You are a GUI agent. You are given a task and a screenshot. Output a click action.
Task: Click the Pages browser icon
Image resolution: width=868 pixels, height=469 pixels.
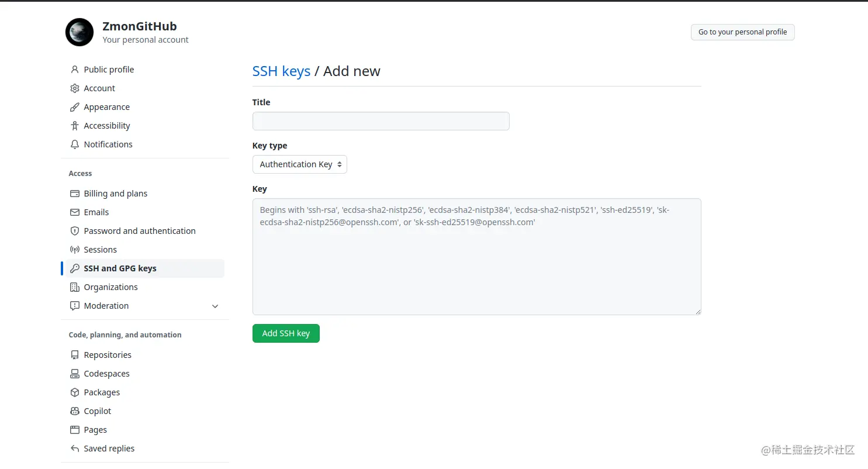pyautogui.click(x=75, y=430)
